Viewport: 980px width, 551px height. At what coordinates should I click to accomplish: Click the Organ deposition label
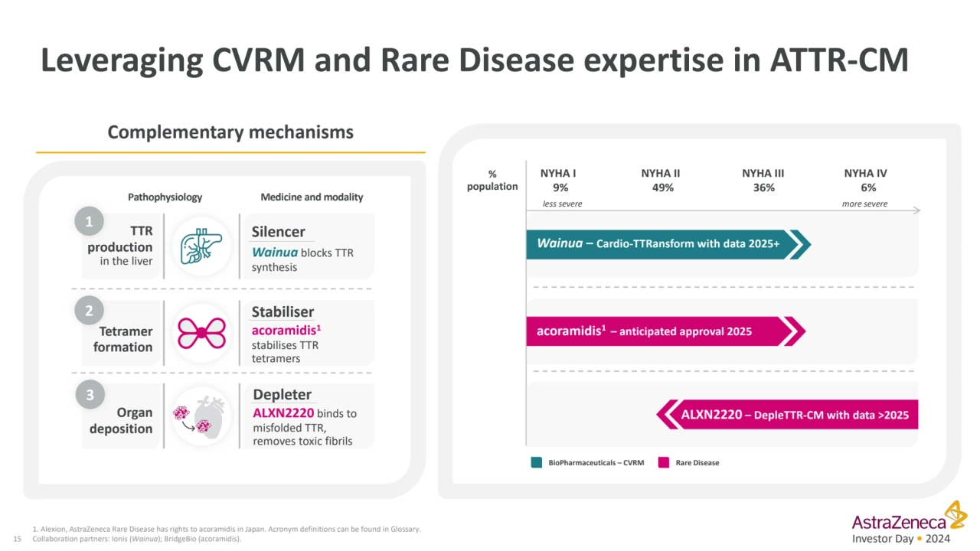click(121, 420)
